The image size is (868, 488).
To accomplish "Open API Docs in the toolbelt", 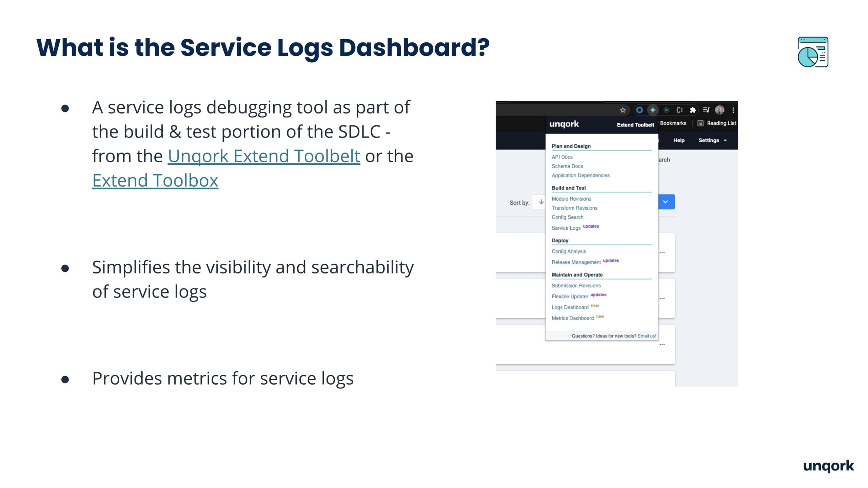I will (x=562, y=157).
